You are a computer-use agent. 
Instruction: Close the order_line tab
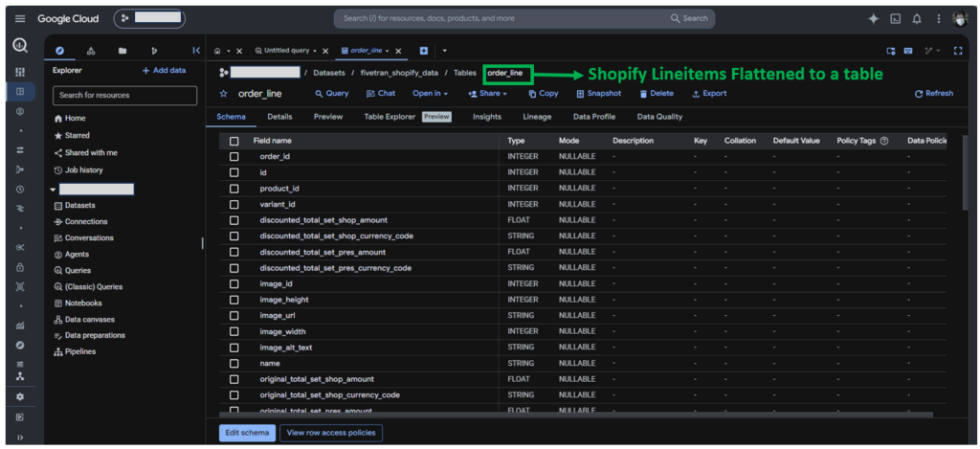(x=398, y=52)
